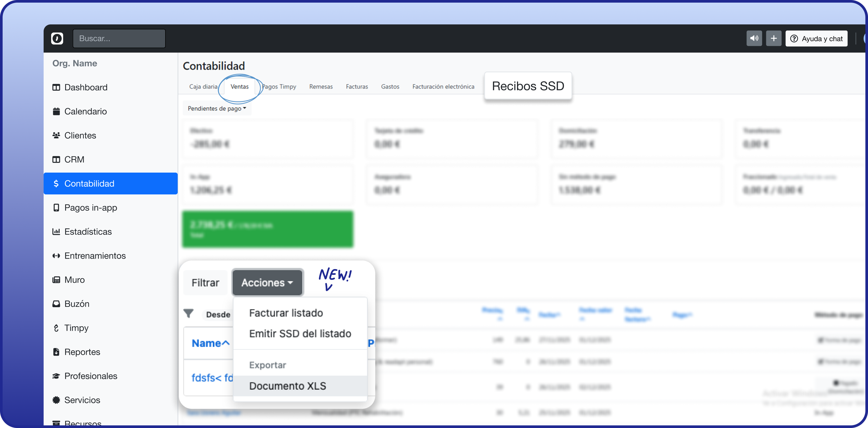Click the funnel filter icon beside Desde
This screenshot has height=428, width=868.
[x=188, y=314]
